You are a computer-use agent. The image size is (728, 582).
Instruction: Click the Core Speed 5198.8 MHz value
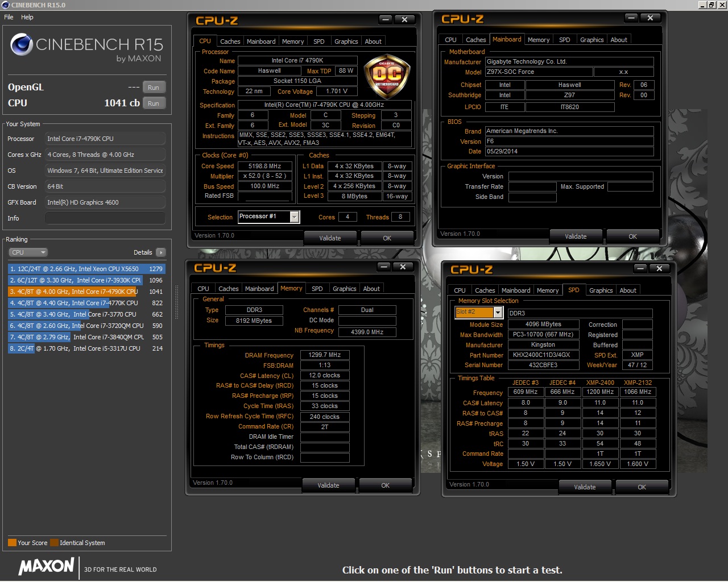click(264, 166)
